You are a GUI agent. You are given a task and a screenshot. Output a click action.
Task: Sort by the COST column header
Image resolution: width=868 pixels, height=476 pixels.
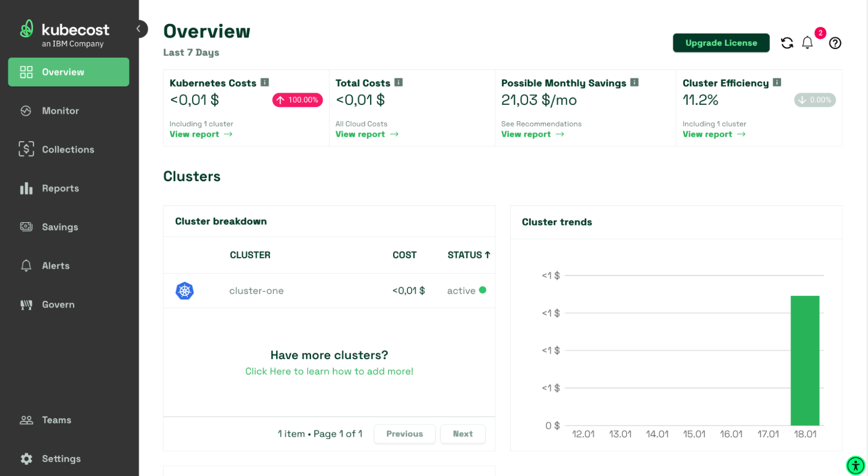pos(404,255)
